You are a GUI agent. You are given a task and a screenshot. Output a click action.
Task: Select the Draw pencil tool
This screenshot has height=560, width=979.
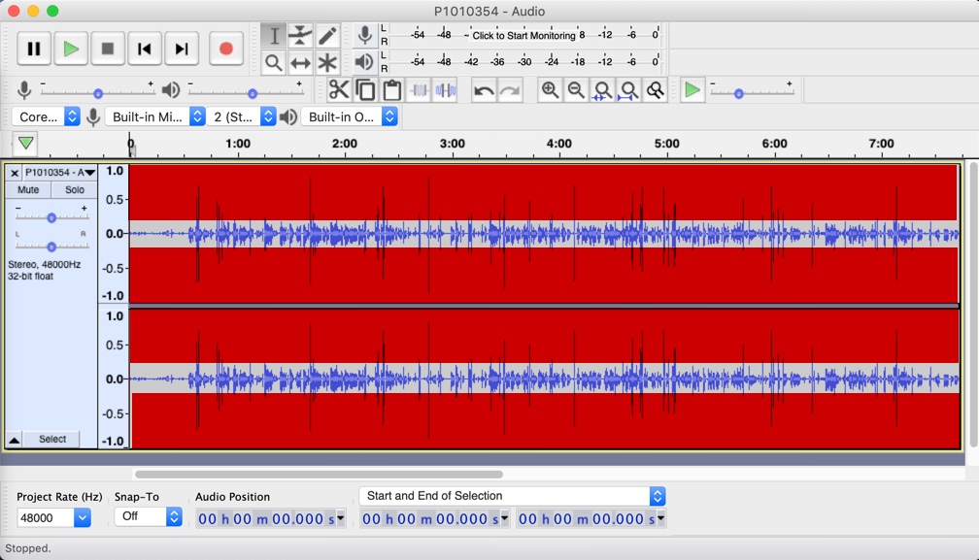[327, 36]
